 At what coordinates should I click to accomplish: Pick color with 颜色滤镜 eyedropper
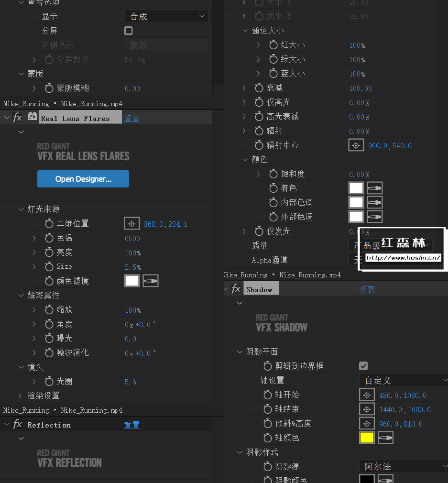pyautogui.click(x=151, y=281)
